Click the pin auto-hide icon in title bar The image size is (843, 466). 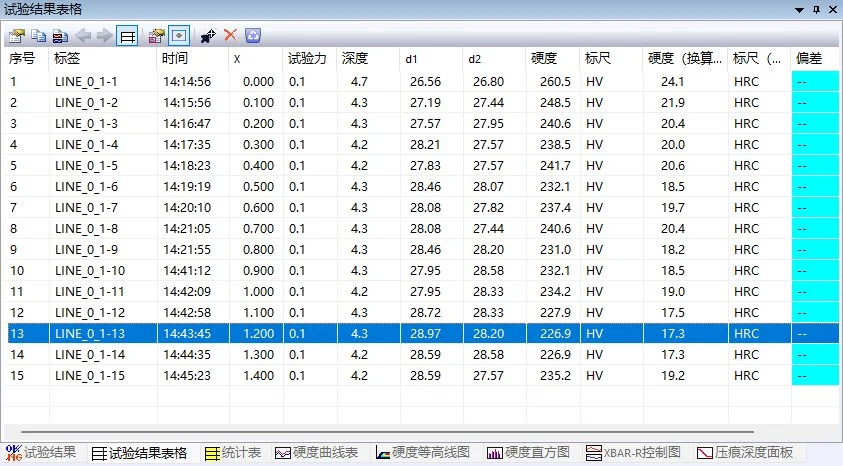click(817, 10)
